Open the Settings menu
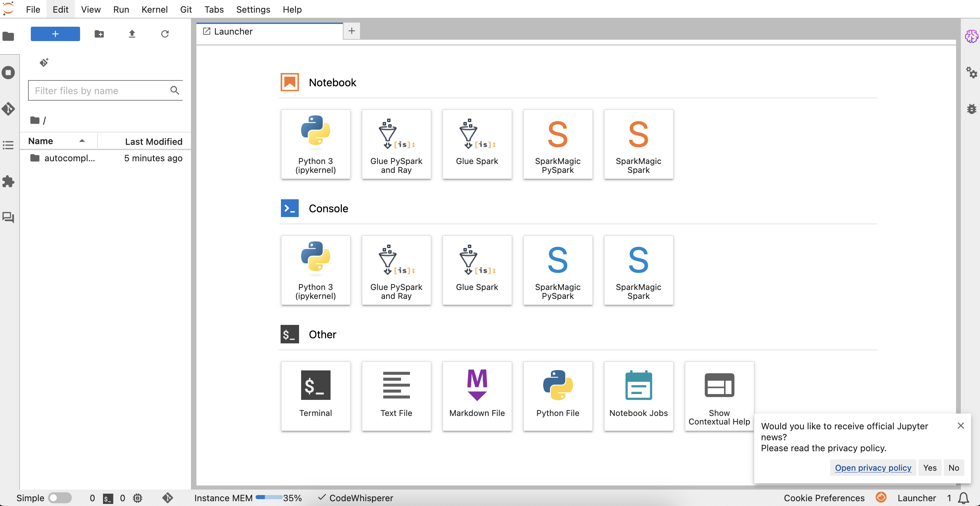The width and height of the screenshot is (980, 506). coord(253,10)
